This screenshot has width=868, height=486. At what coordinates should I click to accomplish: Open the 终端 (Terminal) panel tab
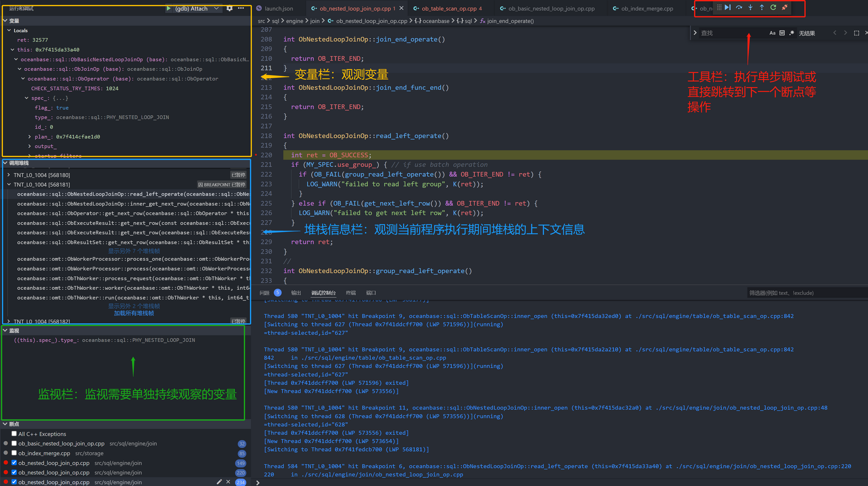[351, 293]
